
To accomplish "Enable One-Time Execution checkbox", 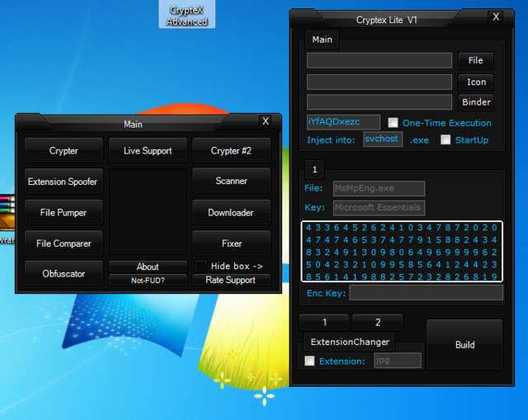I will [x=393, y=123].
